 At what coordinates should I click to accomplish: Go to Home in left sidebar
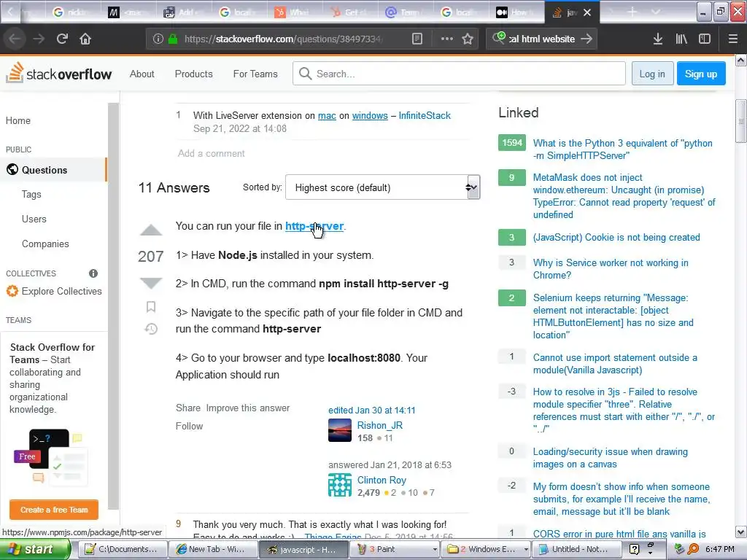[x=18, y=120]
